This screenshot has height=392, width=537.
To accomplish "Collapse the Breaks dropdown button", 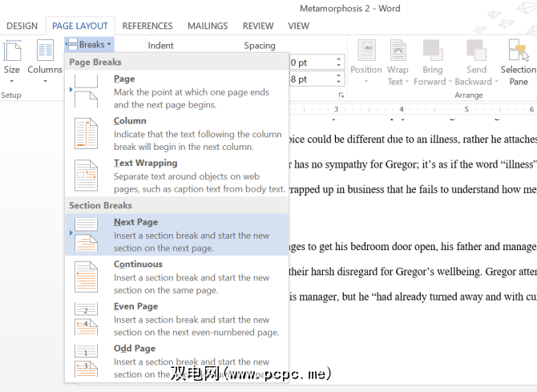I will (90, 45).
